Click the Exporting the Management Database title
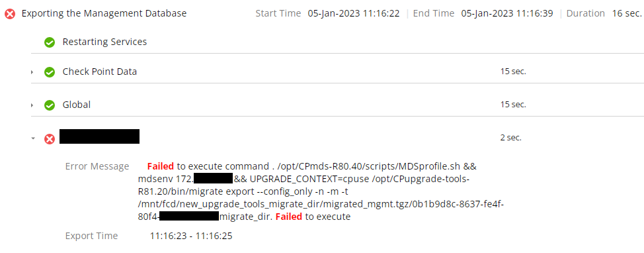644x253 pixels. click(104, 13)
